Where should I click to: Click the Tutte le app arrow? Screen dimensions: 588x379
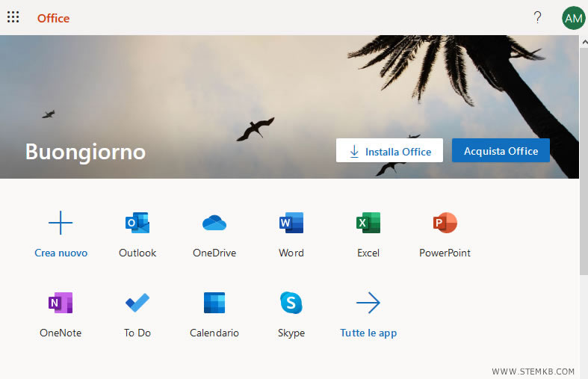(x=368, y=303)
